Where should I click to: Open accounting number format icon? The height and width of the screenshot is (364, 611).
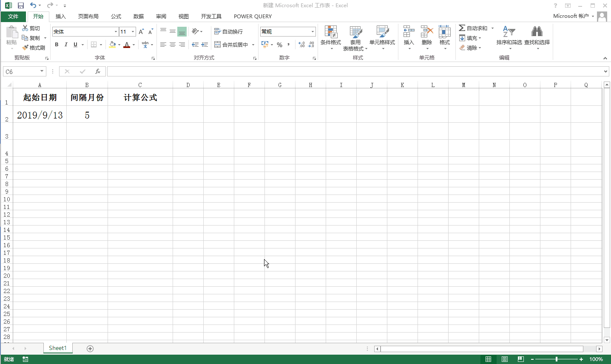(265, 45)
